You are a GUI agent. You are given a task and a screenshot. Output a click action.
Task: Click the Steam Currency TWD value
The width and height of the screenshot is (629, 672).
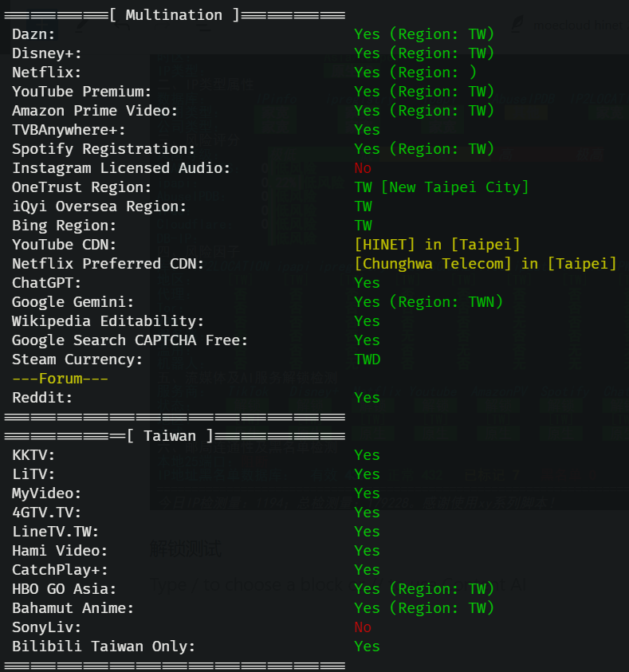coord(368,360)
